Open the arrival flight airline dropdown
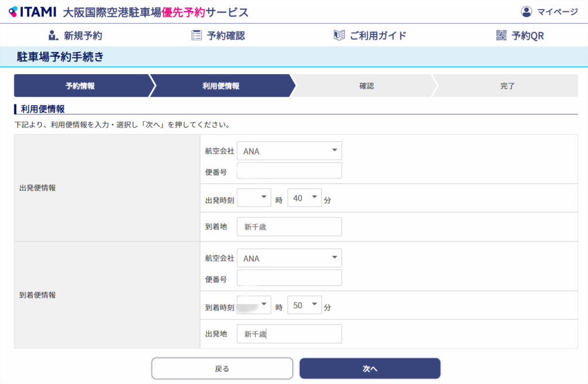Viewport: 588px width, 384px height. pyautogui.click(x=289, y=258)
